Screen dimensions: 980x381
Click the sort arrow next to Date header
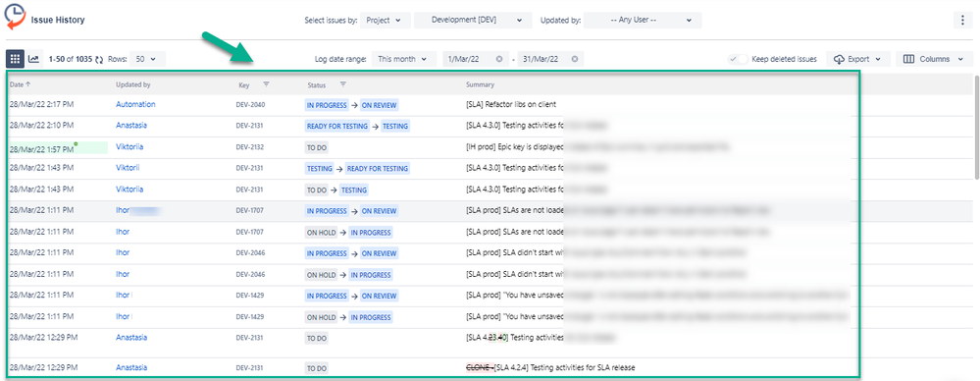coord(27,84)
